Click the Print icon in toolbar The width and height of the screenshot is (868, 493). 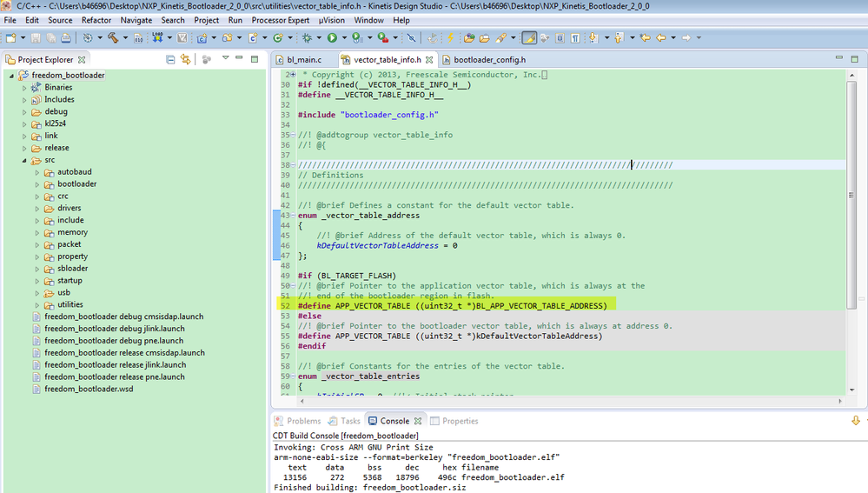66,37
